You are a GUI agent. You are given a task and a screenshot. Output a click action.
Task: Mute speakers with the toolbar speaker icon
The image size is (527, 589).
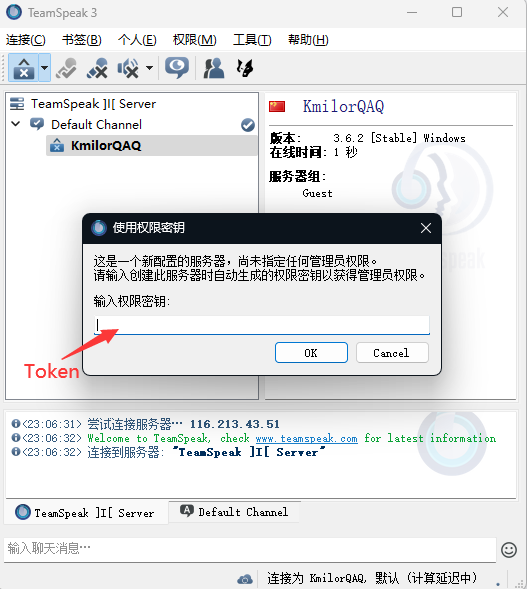click(128, 68)
